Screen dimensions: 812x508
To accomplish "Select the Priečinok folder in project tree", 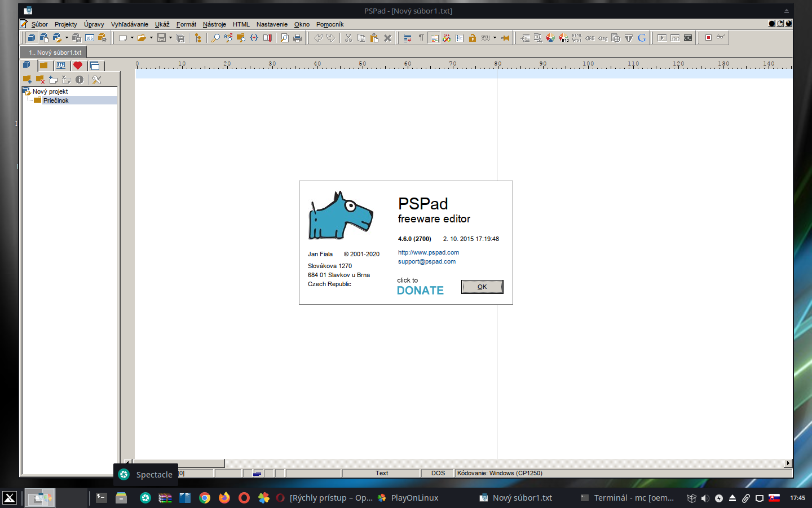I will click(x=56, y=100).
